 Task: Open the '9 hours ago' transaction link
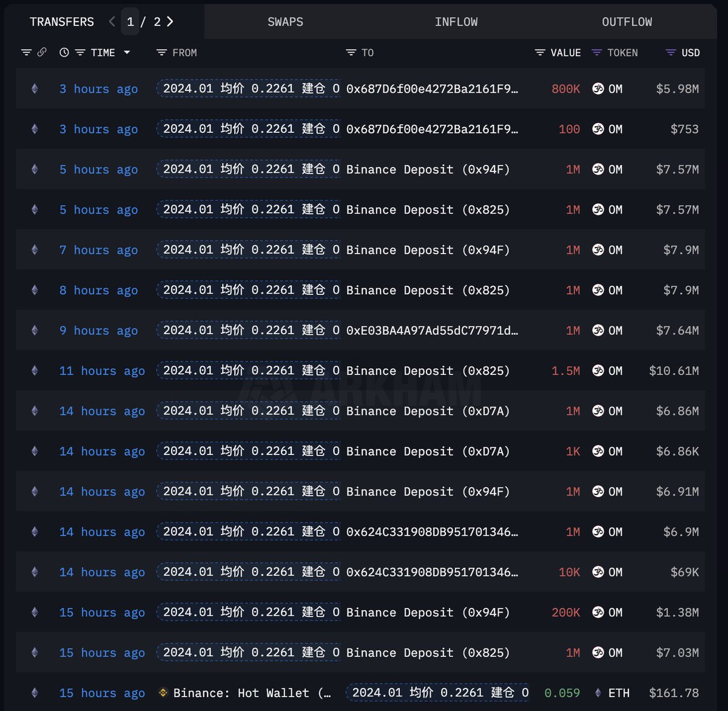coord(98,330)
